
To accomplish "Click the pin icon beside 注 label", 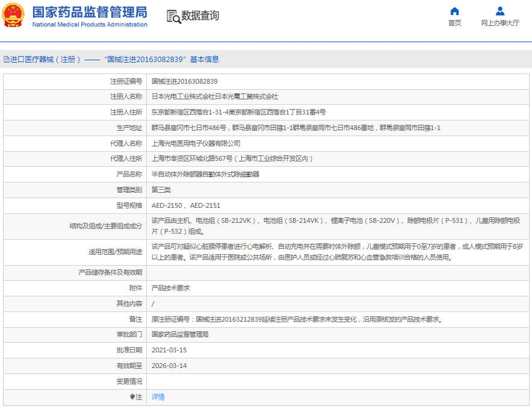I will click(132, 397).
